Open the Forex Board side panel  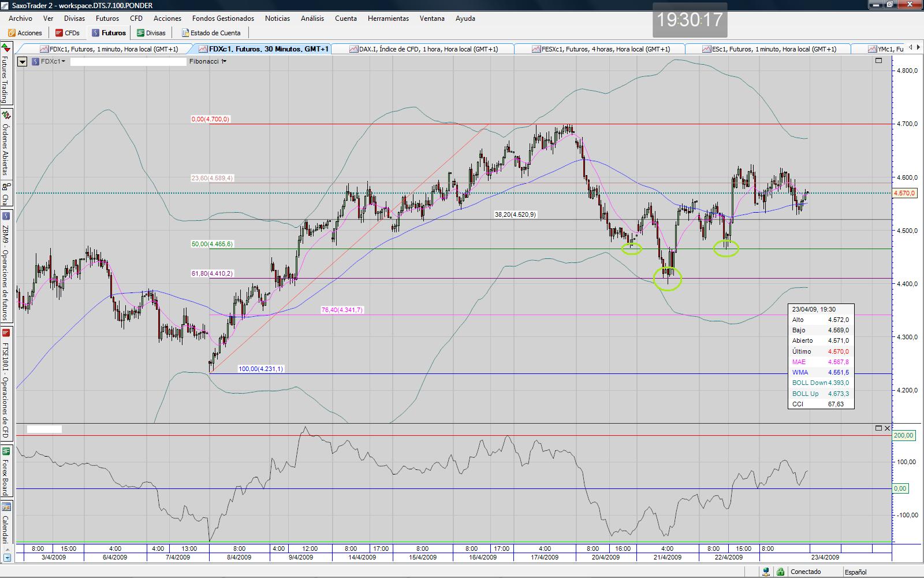point(6,471)
